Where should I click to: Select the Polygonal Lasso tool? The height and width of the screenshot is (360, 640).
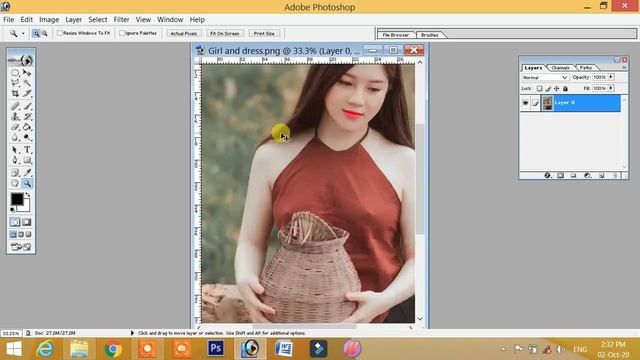click(15, 83)
